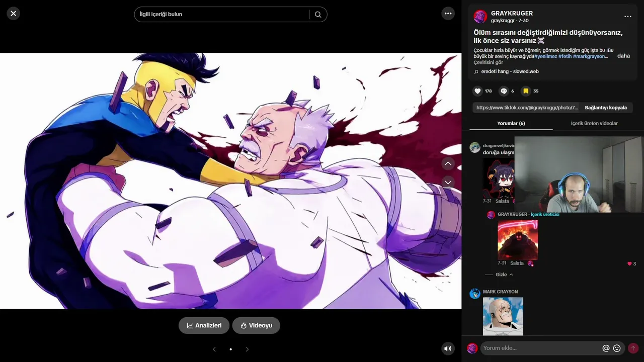
Task: Open the bald man image in MARK GRAYSON's comment
Action: pyautogui.click(x=503, y=316)
